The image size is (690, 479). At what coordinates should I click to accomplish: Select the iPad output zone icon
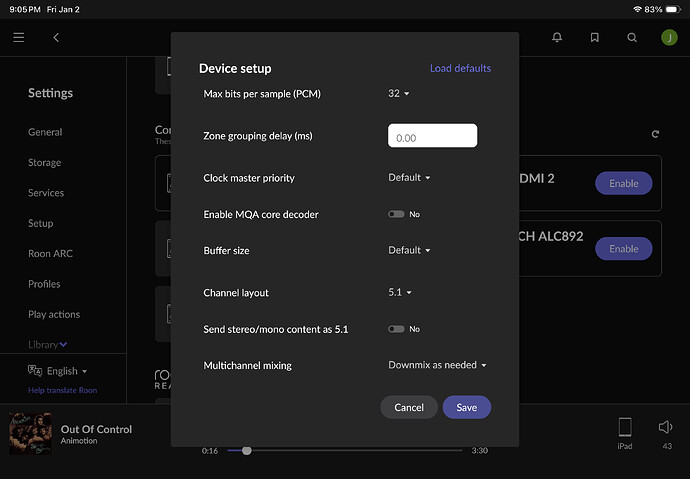click(x=624, y=428)
